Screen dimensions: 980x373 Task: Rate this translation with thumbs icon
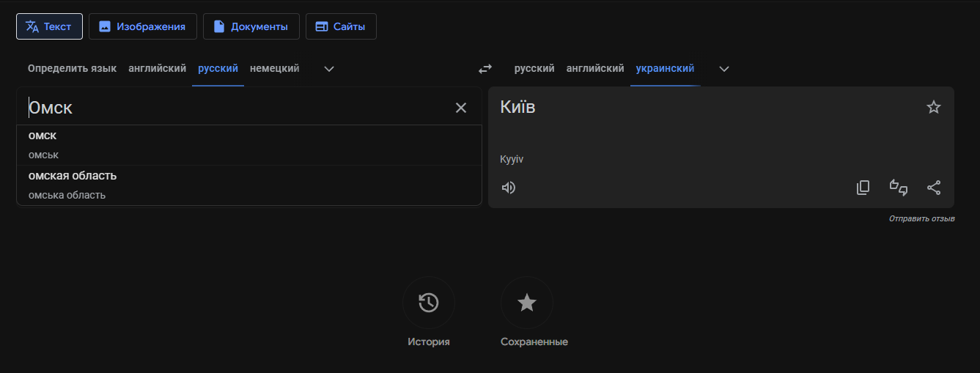point(899,188)
